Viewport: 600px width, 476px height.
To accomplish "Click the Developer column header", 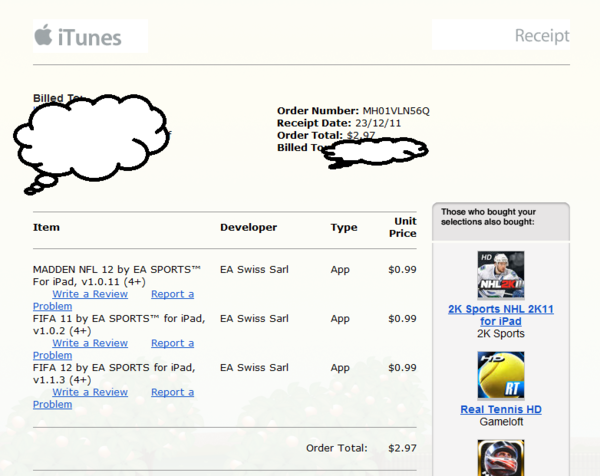I will [248, 227].
